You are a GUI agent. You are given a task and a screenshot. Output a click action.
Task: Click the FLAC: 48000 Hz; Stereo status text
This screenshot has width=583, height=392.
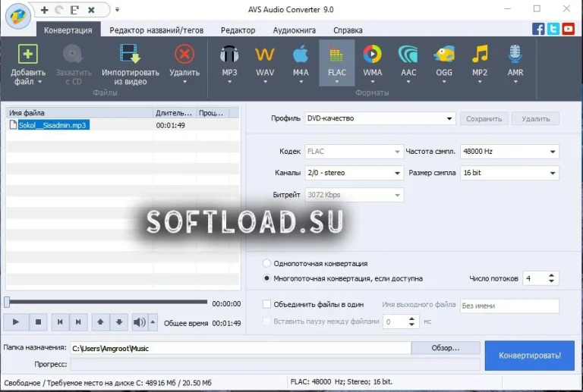point(341,381)
